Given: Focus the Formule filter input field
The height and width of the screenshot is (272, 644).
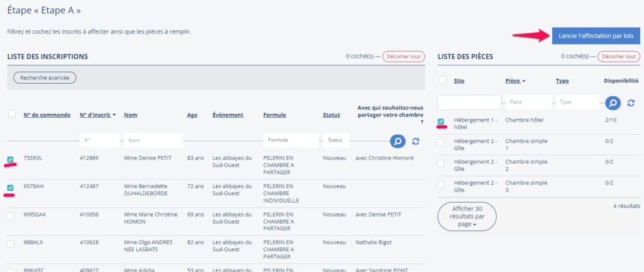Looking at the screenshot, I should (291, 140).
